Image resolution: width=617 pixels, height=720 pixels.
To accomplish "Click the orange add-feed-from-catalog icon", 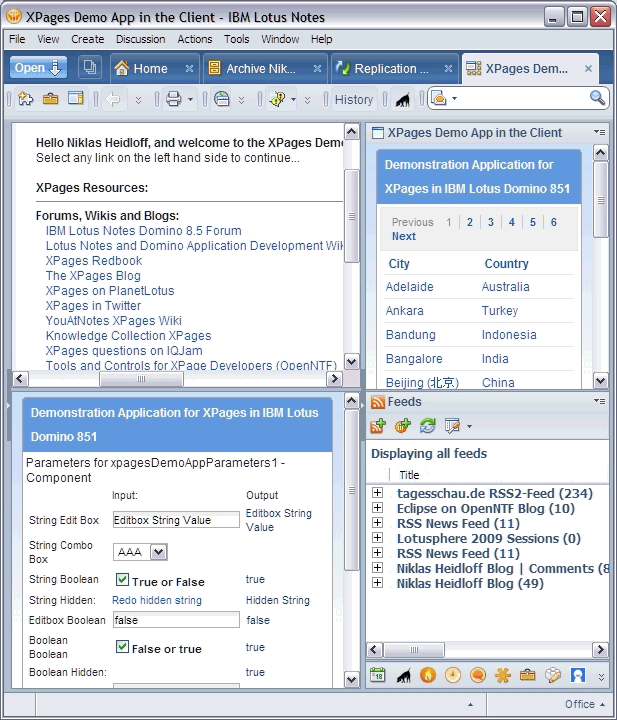I will pos(403,426).
